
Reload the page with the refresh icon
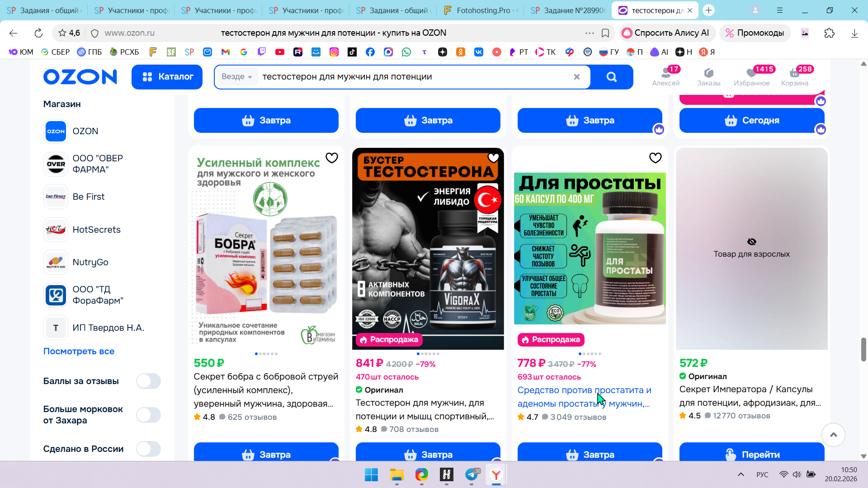(38, 33)
